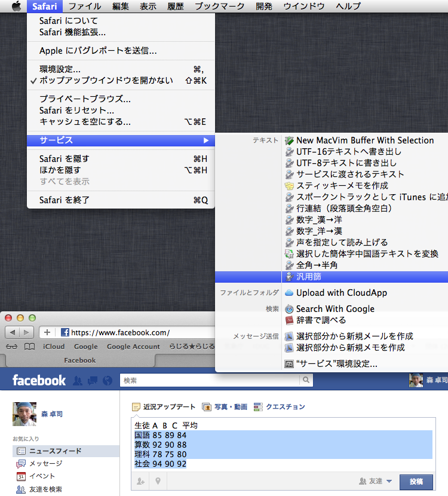This screenshot has width=448, height=496.
Task: Click the search magnifier button
Action: coord(306,380)
